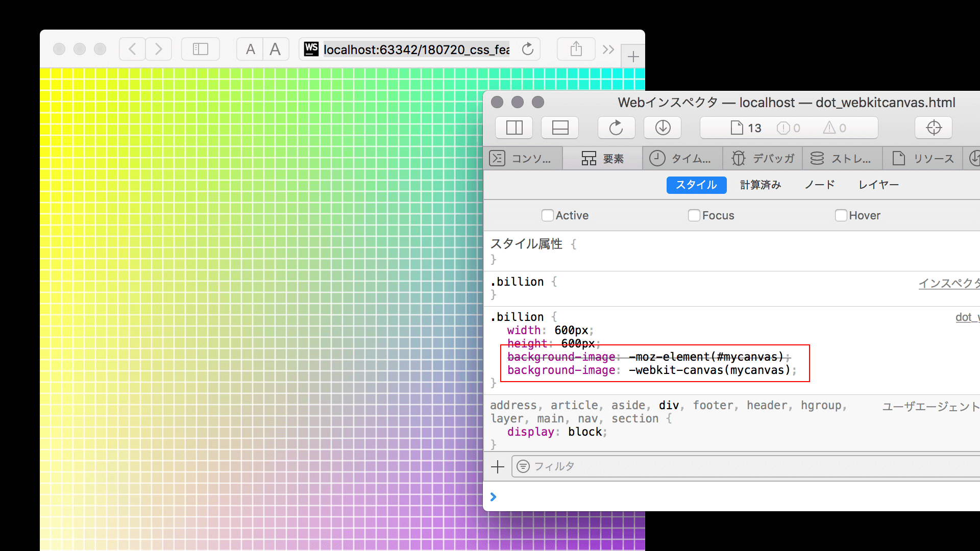Click the inspector download archive icon
This screenshot has height=551, width=980.
(x=663, y=128)
